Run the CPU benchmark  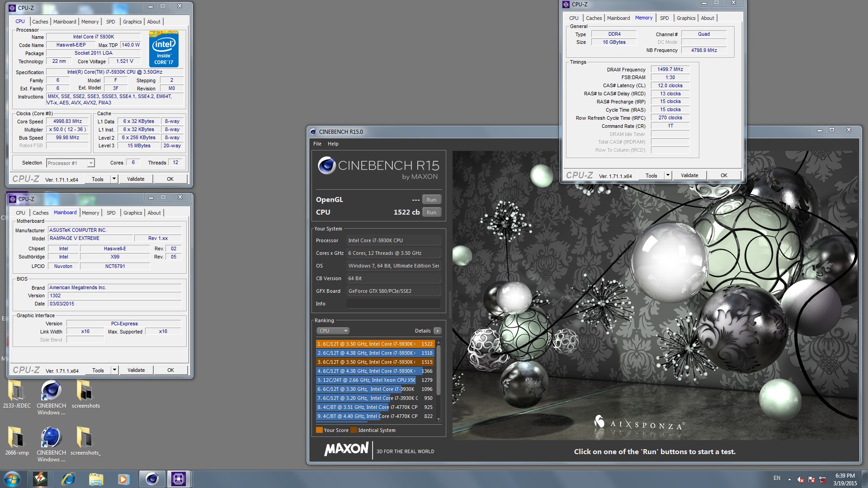coord(432,212)
